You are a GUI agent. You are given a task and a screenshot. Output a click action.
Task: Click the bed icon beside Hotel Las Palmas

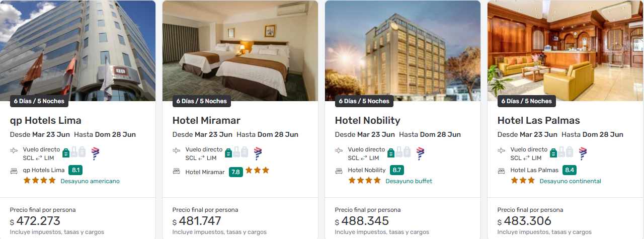(x=502, y=171)
